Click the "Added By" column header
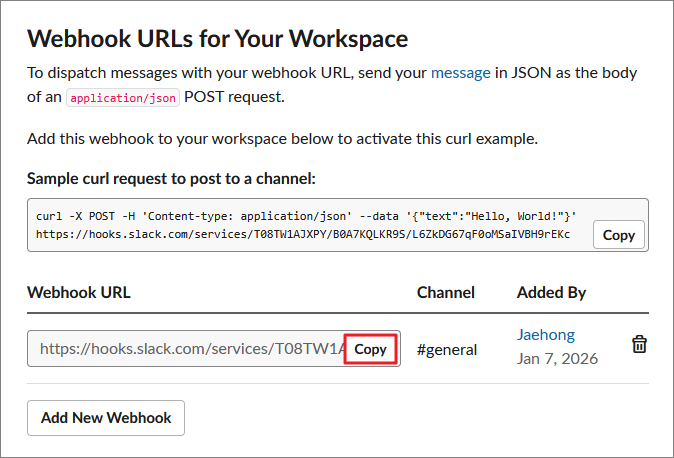 [x=551, y=292]
